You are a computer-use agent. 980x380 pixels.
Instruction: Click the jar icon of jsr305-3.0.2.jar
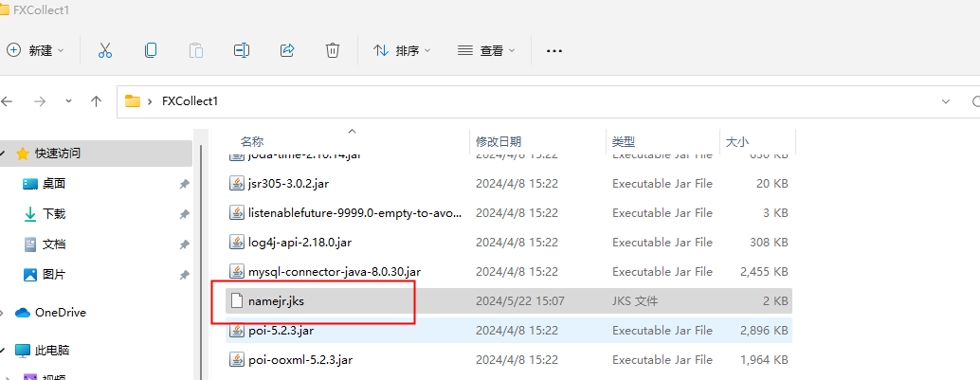[x=236, y=183]
